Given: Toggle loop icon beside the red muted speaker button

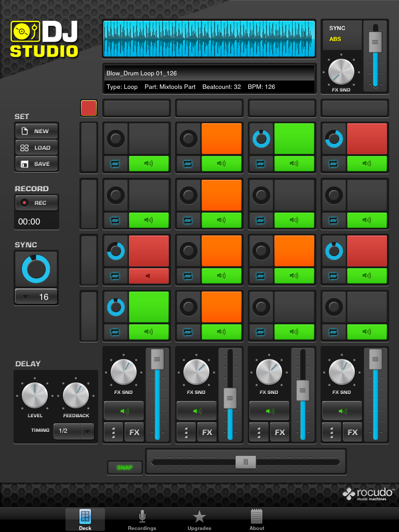Looking at the screenshot, I should (115, 276).
